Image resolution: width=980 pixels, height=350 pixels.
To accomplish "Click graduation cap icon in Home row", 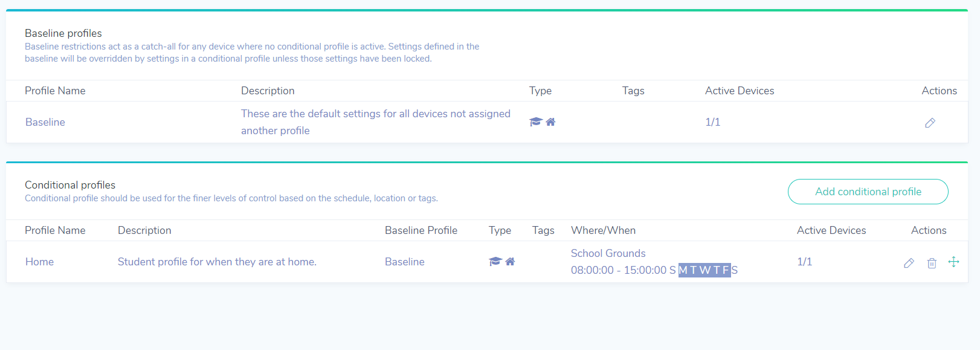I will click(x=495, y=261).
